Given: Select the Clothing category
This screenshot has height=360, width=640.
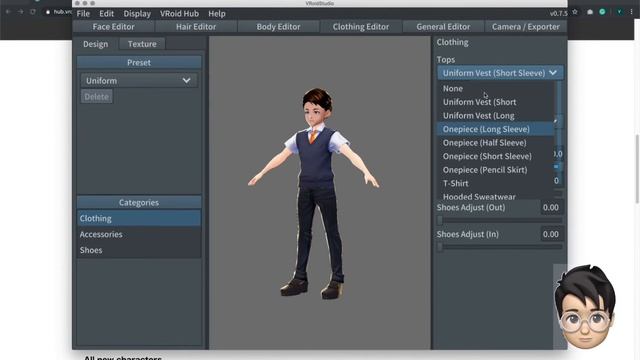Looking at the screenshot, I should pos(139,218).
